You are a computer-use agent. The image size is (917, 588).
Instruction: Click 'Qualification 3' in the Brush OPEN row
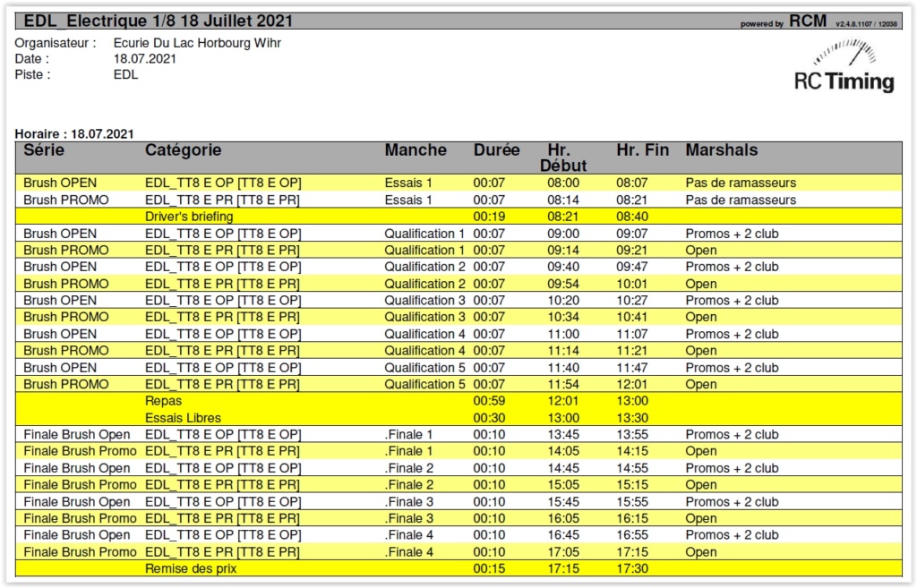click(424, 301)
